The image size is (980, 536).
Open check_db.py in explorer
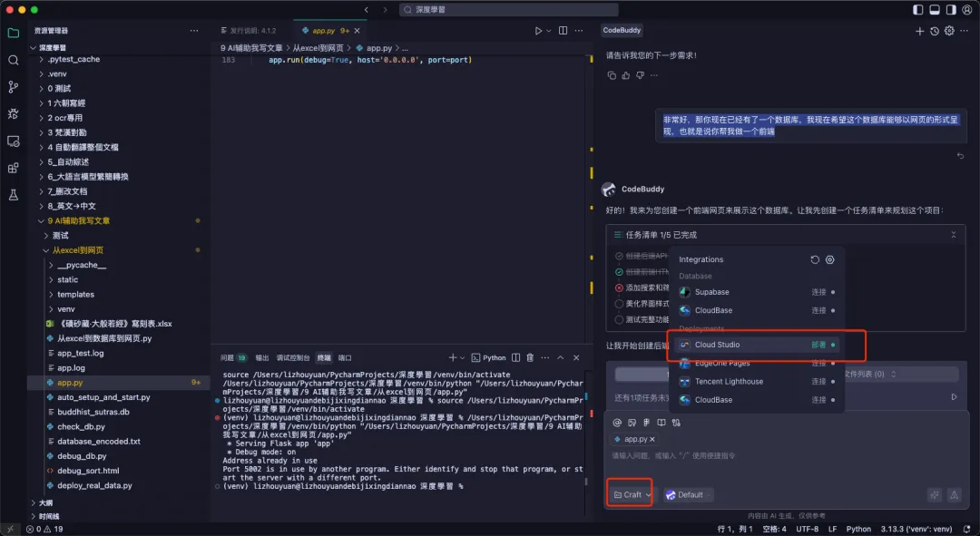[82, 426]
